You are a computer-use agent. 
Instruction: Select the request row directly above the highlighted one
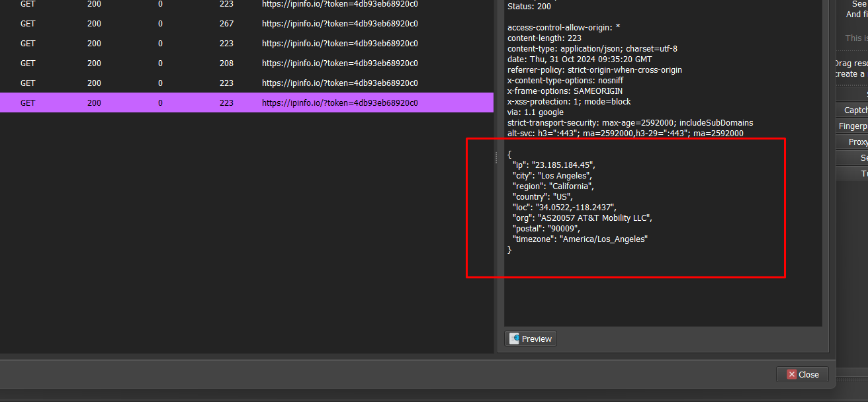tap(246, 83)
